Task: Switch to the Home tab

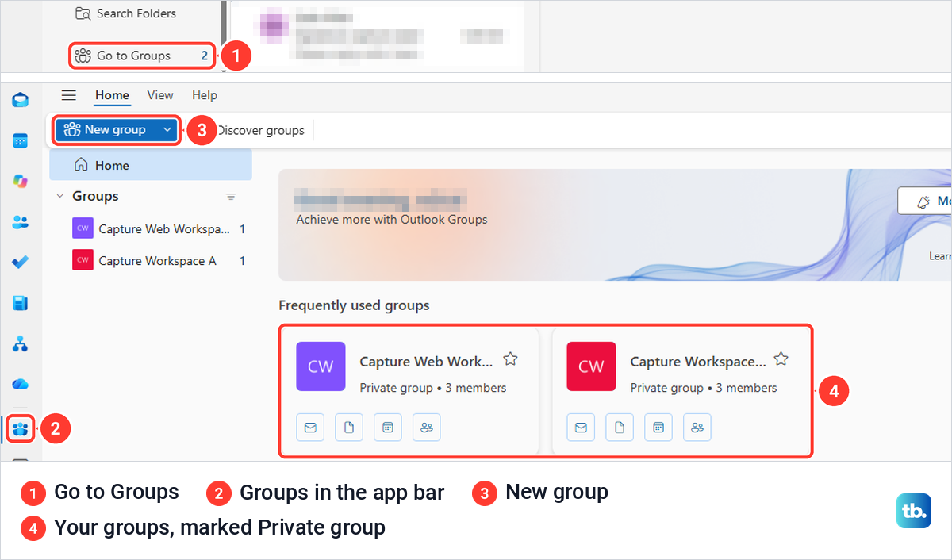Action: [x=112, y=95]
